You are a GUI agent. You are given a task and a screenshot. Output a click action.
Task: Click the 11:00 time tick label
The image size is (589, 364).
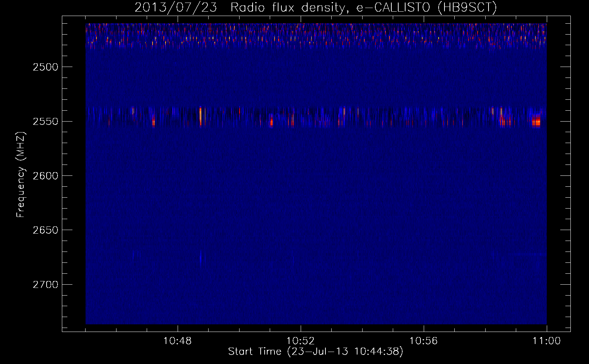tap(546, 341)
